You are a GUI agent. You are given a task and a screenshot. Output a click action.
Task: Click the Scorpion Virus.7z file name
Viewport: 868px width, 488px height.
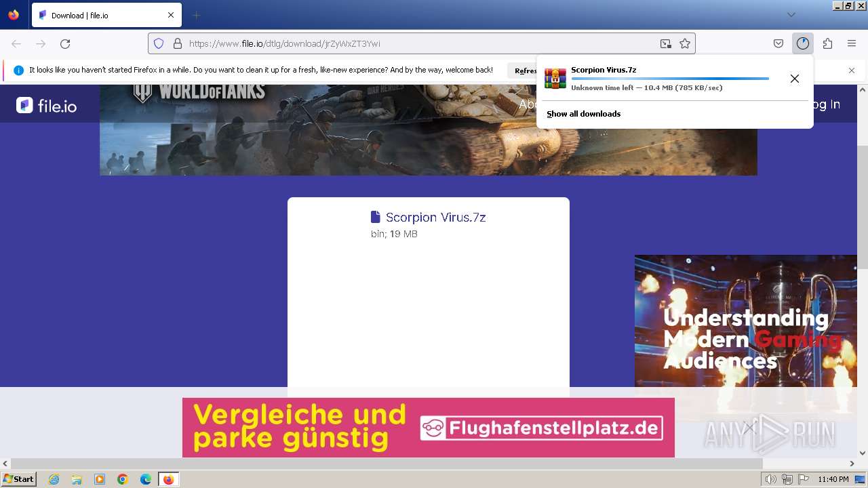pos(435,218)
